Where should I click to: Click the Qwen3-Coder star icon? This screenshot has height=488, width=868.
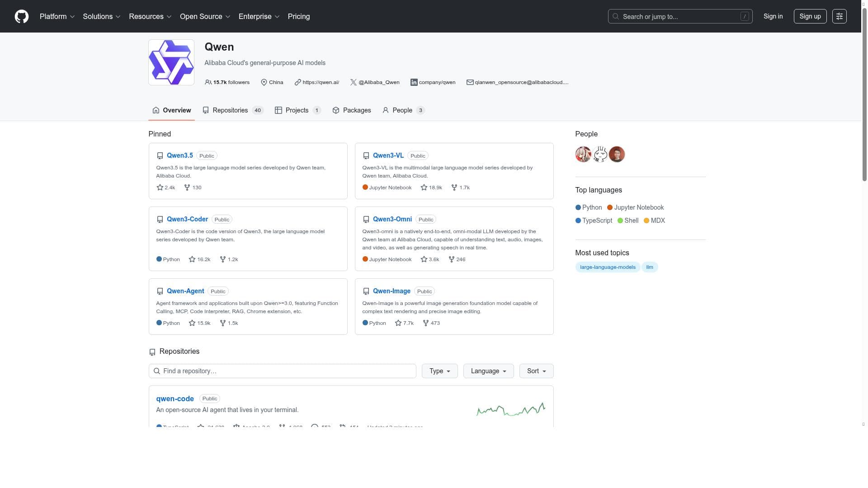tap(192, 259)
